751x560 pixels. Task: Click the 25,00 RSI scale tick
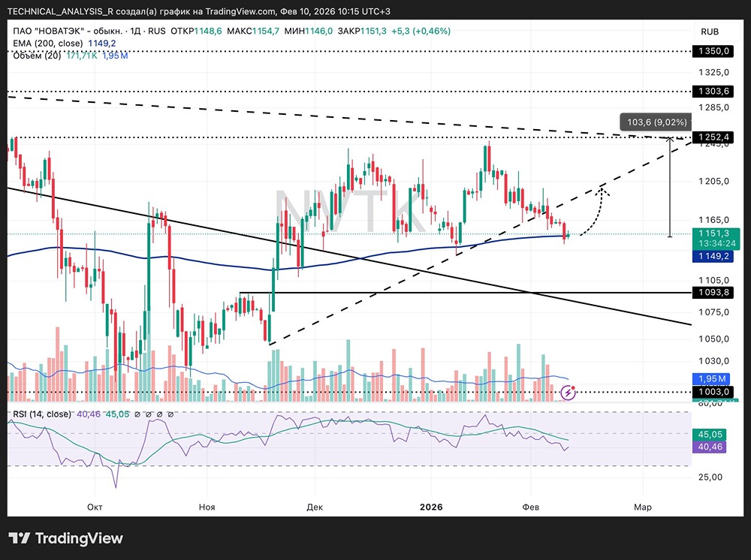coord(710,477)
